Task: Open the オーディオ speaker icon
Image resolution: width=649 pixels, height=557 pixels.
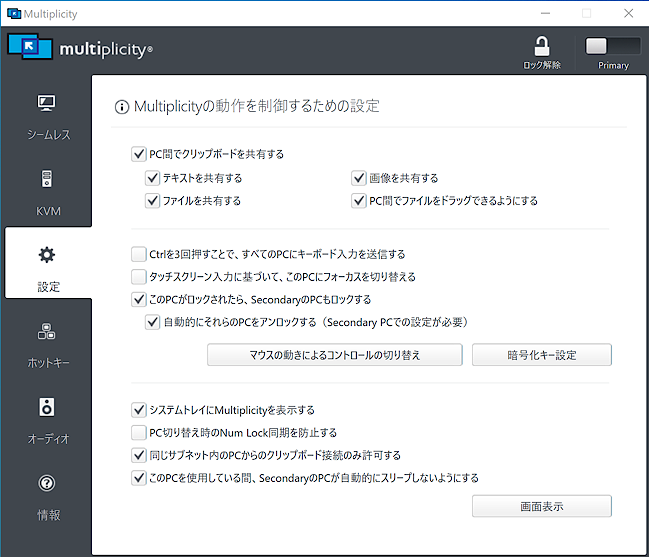Action: pyautogui.click(x=47, y=407)
